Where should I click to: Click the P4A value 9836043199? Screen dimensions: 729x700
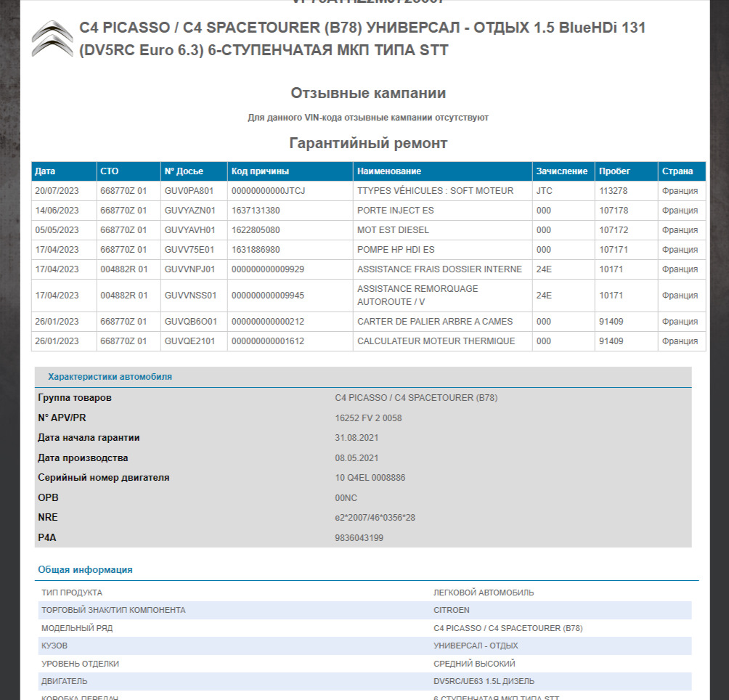pyautogui.click(x=359, y=537)
